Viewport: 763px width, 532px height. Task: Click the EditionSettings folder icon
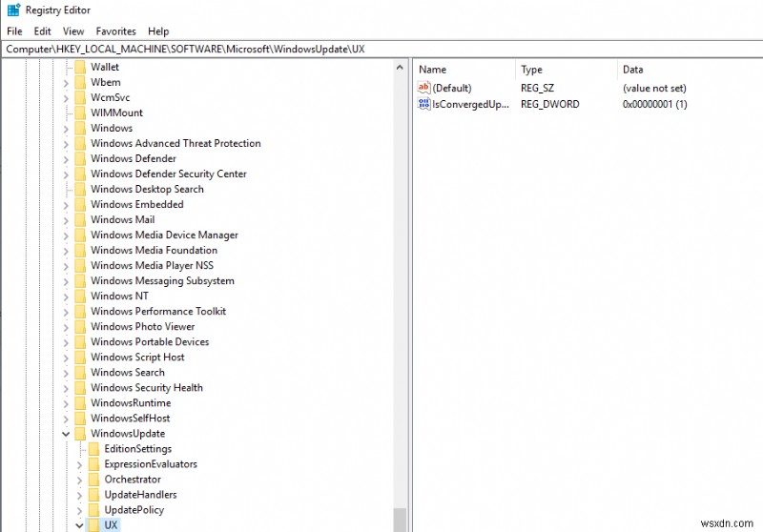pyautogui.click(x=93, y=448)
